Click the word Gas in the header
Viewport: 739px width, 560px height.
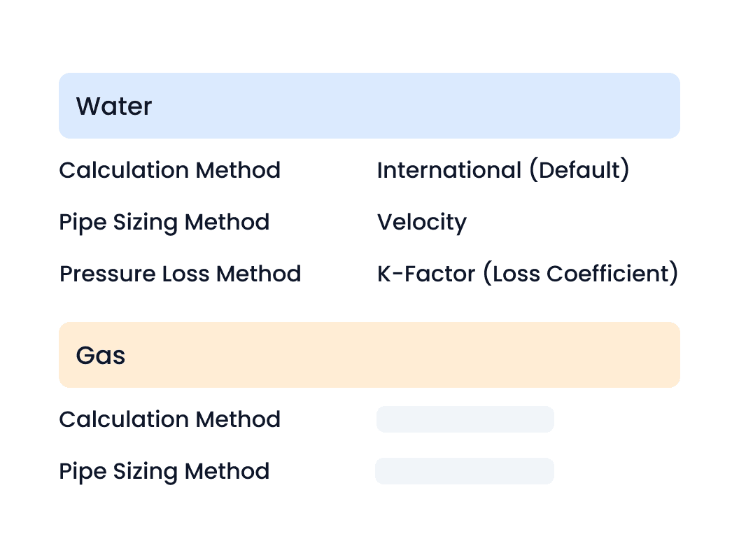tap(100, 356)
